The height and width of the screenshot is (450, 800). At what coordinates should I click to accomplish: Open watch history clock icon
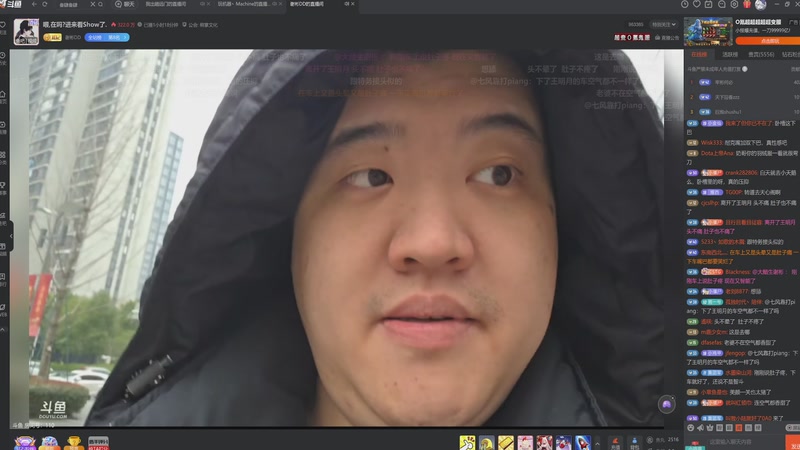click(685, 4)
